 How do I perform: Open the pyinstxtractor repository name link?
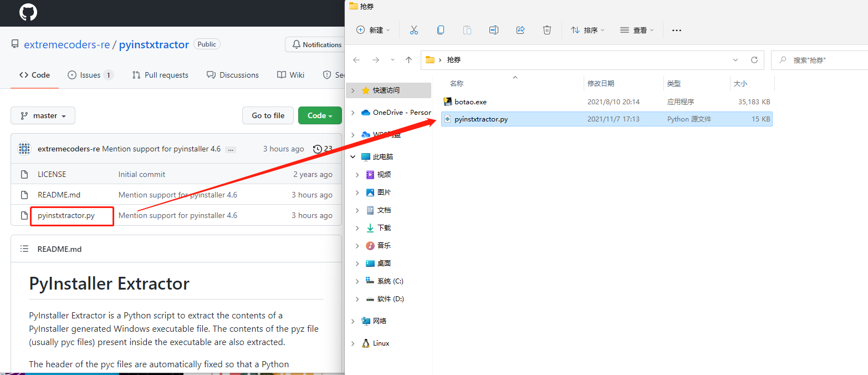(154, 44)
